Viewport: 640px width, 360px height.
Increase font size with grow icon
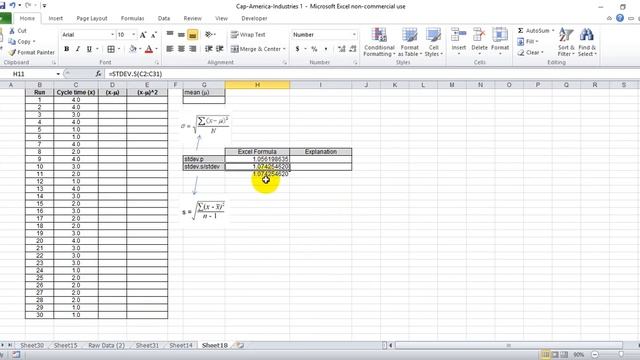coord(143,35)
